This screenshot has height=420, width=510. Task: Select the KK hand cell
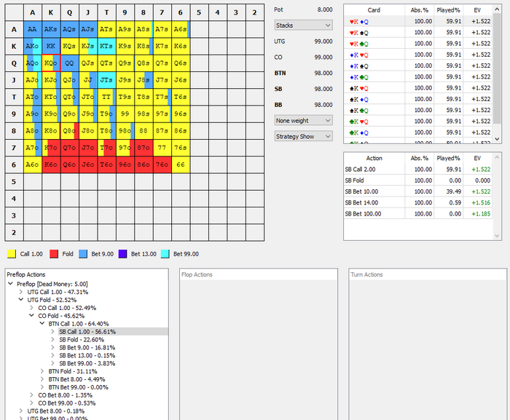pos(51,46)
